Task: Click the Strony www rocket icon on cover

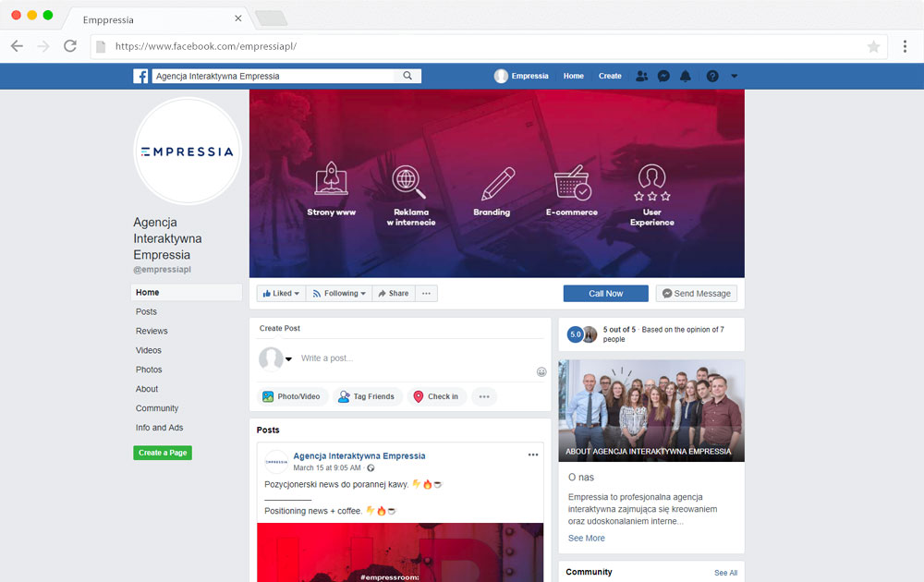Action: [331, 178]
